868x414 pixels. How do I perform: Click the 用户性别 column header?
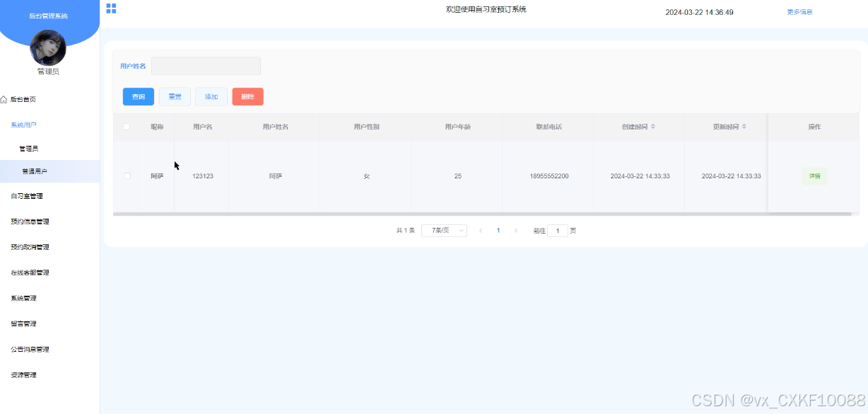tap(366, 127)
